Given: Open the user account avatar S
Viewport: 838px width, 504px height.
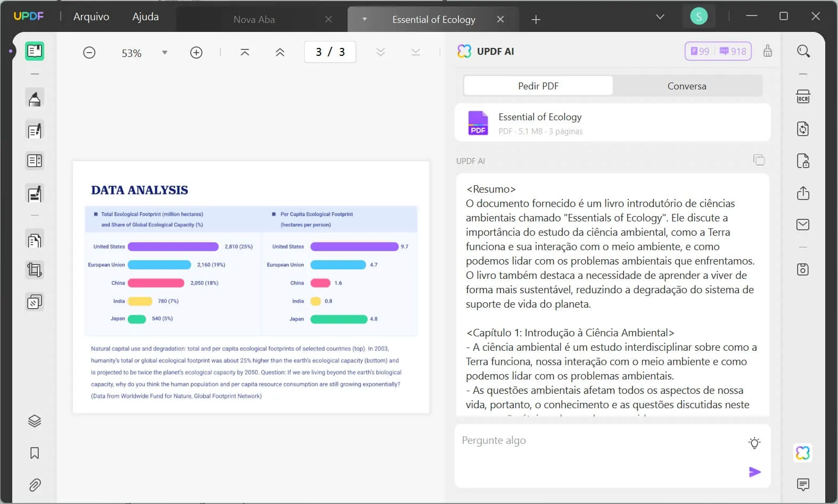Looking at the screenshot, I should (x=699, y=16).
